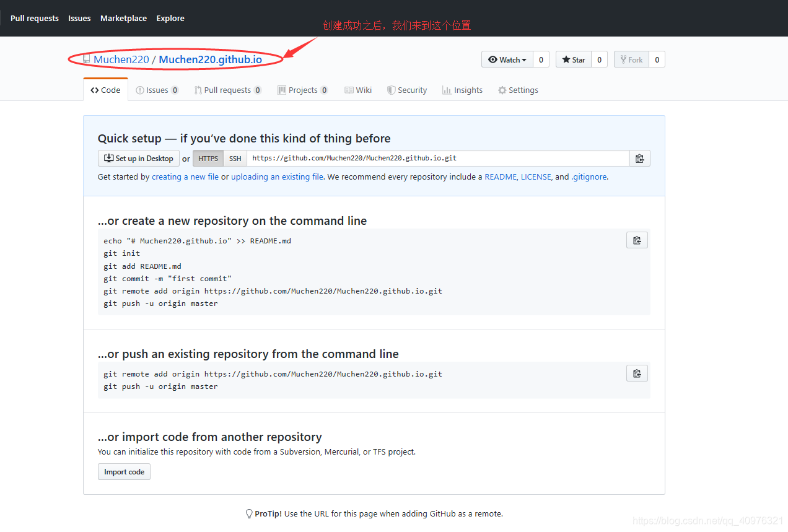788x532 pixels.
Task: Click the 'git add README.md' line
Action: (x=142, y=266)
